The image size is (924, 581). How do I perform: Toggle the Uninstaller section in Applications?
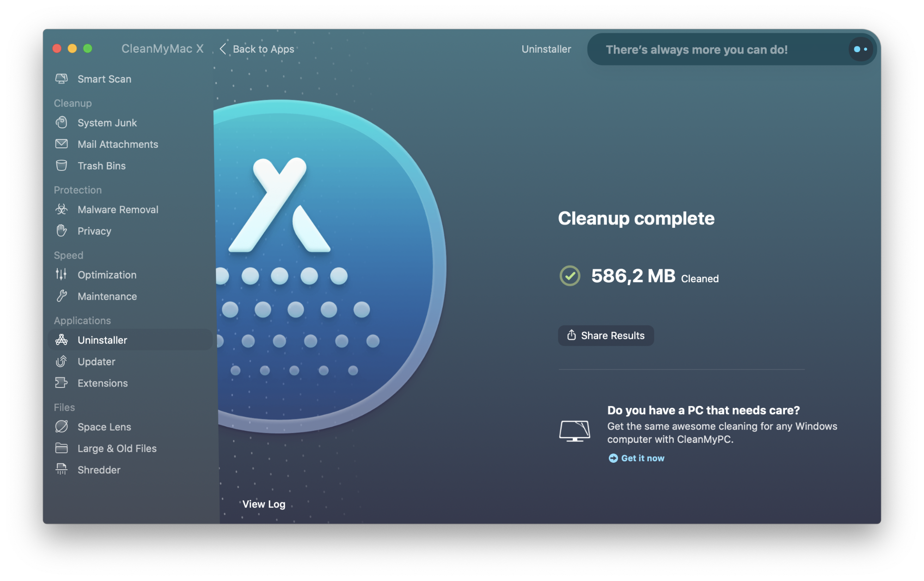tap(102, 340)
